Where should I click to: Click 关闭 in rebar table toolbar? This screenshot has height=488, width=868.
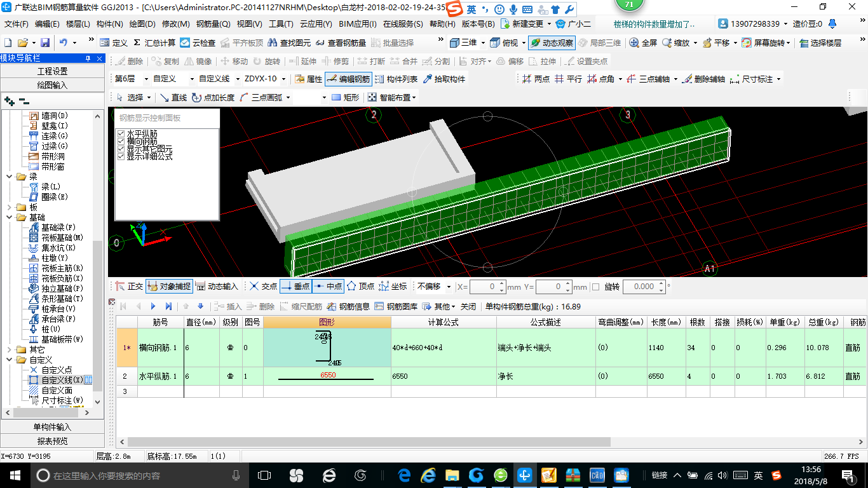468,306
